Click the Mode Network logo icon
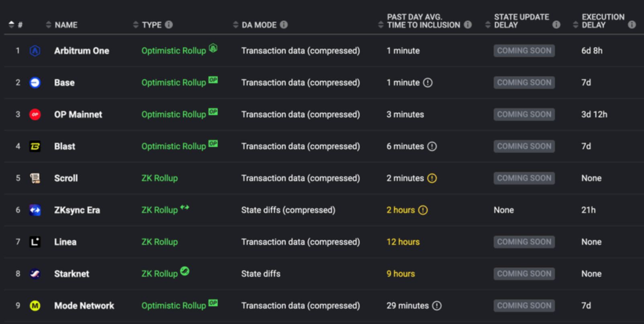The height and width of the screenshot is (324, 644). pyautogui.click(x=35, y=306)
